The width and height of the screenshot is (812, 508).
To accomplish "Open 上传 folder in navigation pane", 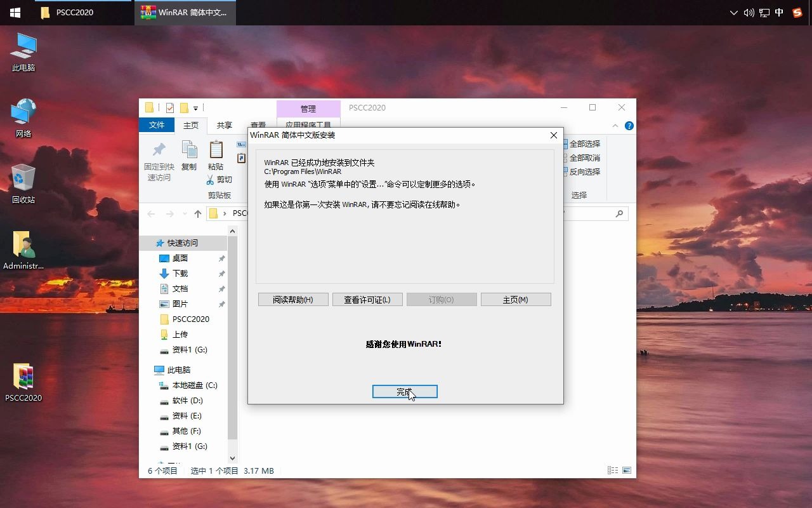I will tap(180, 334).
